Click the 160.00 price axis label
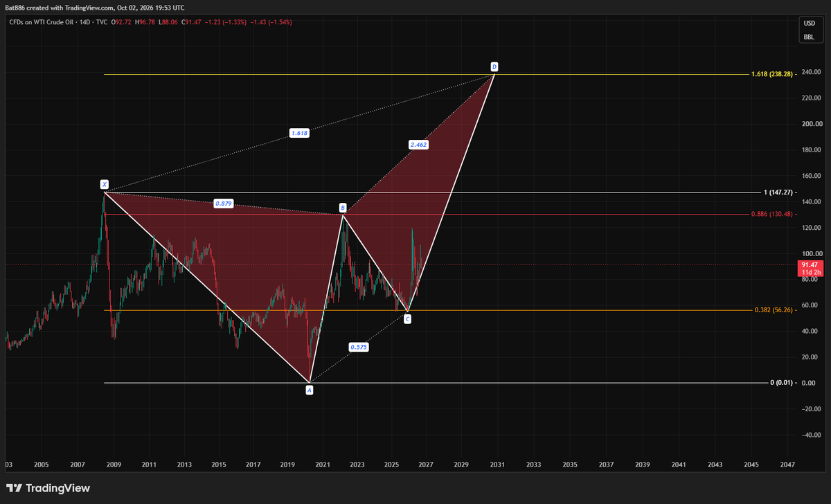The width and height of the screenshot is (831, 504). (812, 176)
